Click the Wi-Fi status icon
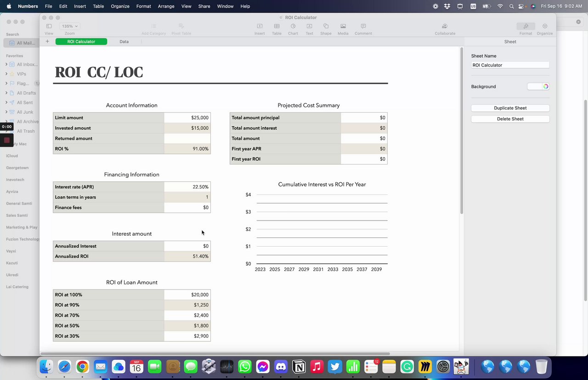 pyautogui.click(x=500, y=6)
